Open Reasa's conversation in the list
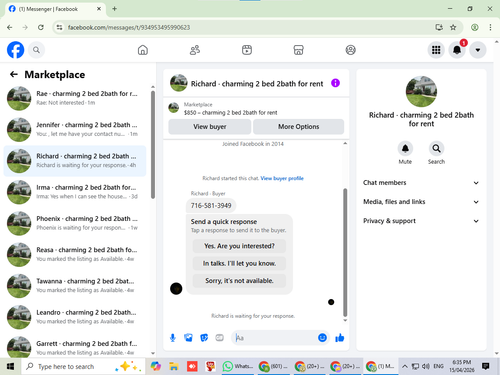The height and width of the screenshot is (375, 500). click(x=75, y=254)
